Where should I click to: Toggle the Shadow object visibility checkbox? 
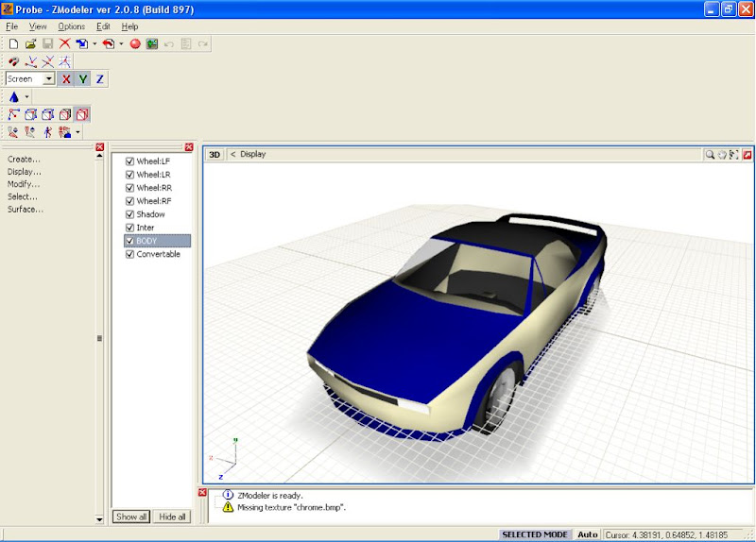[130, 214]
